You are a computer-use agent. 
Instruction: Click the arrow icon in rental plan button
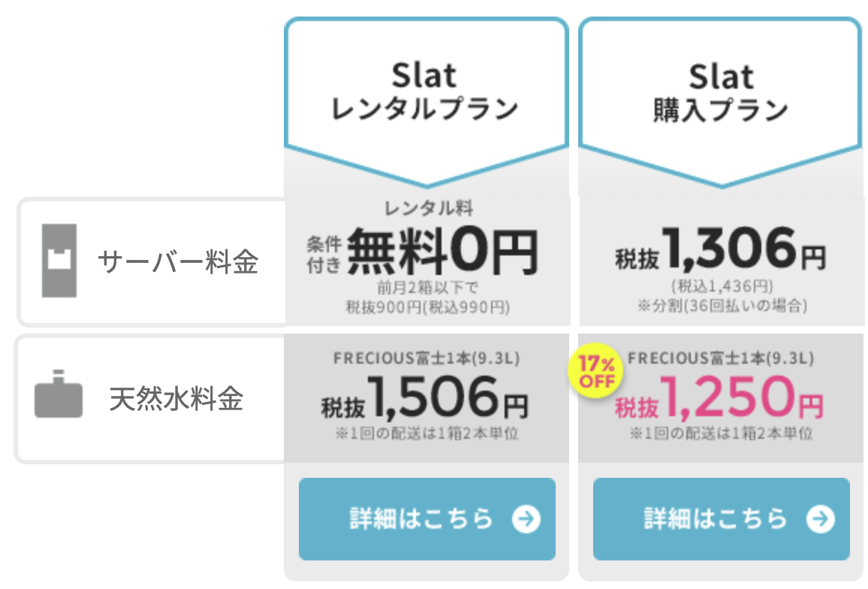(x=526, y=519)
